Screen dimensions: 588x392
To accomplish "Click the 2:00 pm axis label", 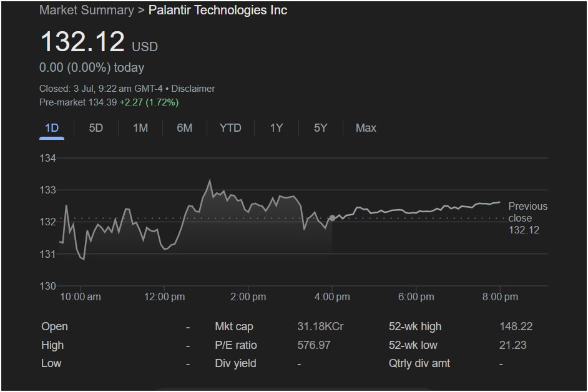I will (x=248, y=297).
